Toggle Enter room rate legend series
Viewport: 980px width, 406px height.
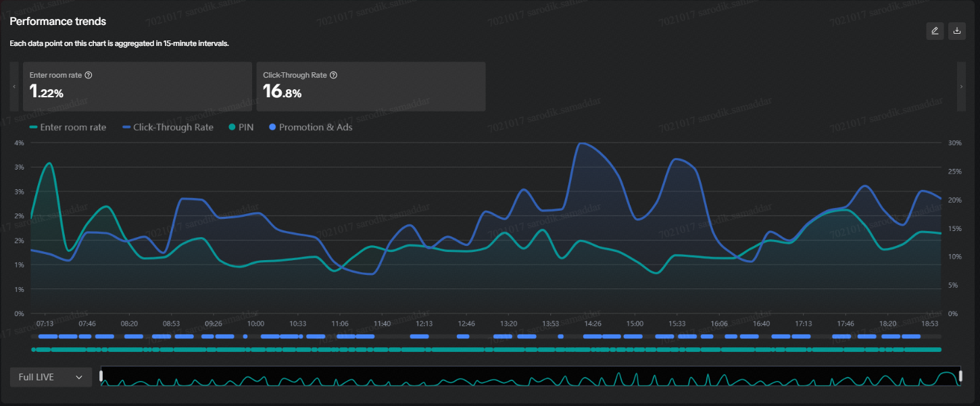68,127
